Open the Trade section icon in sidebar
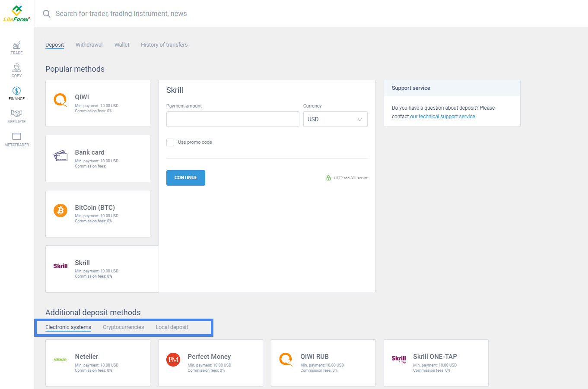 (x=16, y=45)
